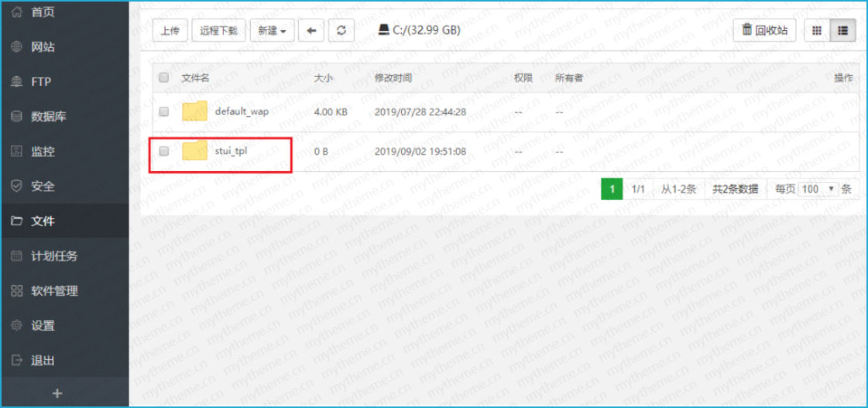Click the 修改时间 column header

pyautogui.click(x=393, y=78)
